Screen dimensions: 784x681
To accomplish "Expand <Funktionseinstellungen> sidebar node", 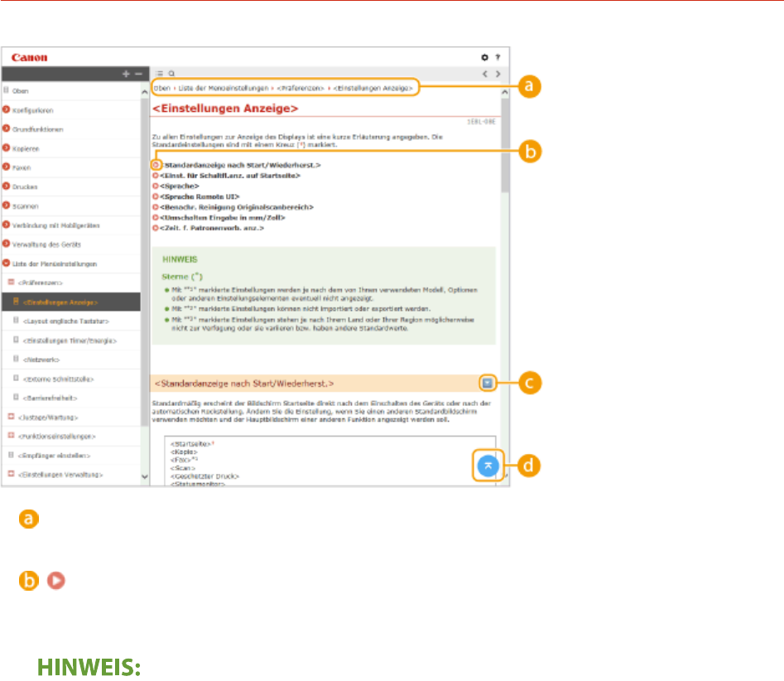I will tap(11, 436).
